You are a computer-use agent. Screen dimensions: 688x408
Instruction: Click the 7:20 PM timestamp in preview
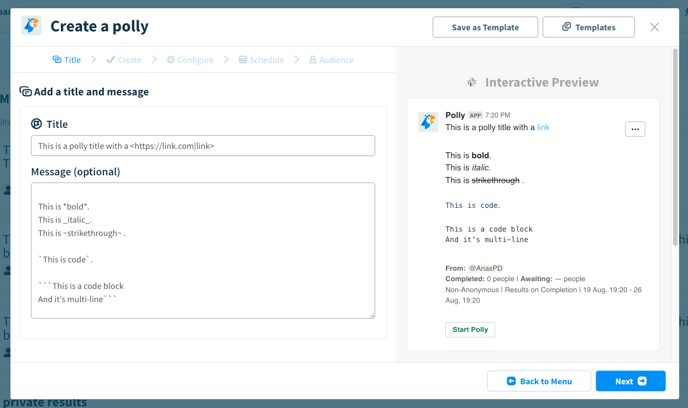[498, 115]
